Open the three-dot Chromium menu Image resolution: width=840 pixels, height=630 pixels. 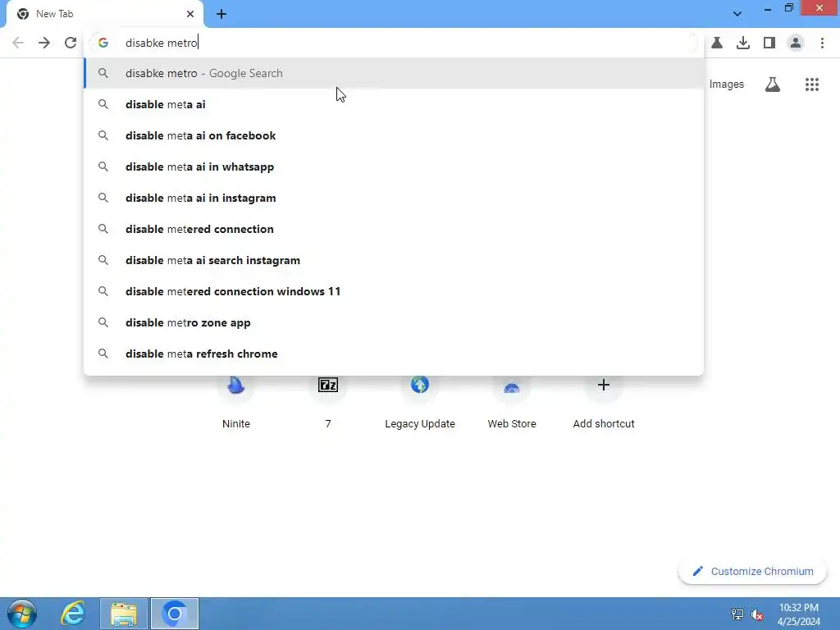[x=822, y=43]
